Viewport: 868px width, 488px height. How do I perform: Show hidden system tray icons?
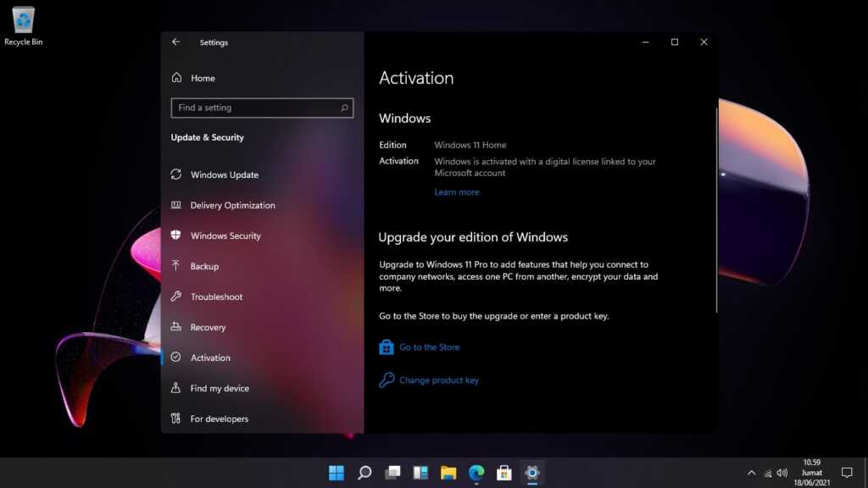[x=751, y=473]
